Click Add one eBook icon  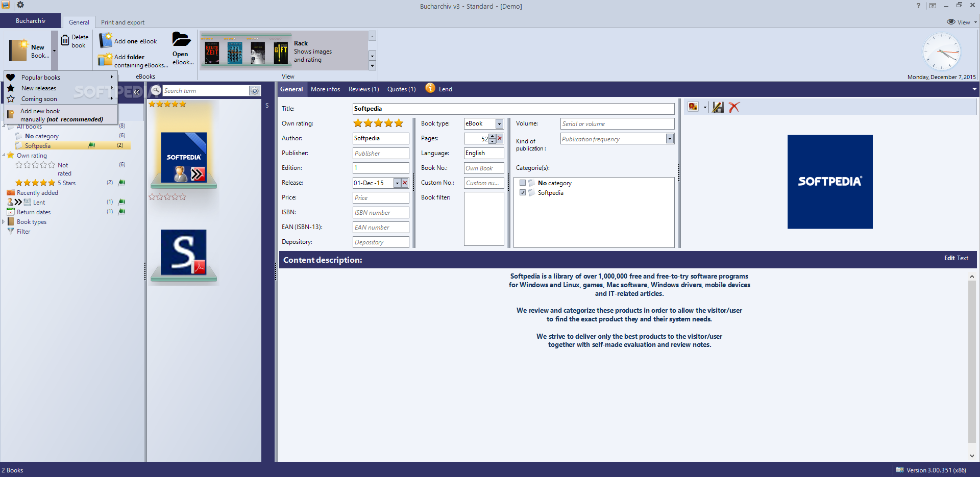coord(106,40)
